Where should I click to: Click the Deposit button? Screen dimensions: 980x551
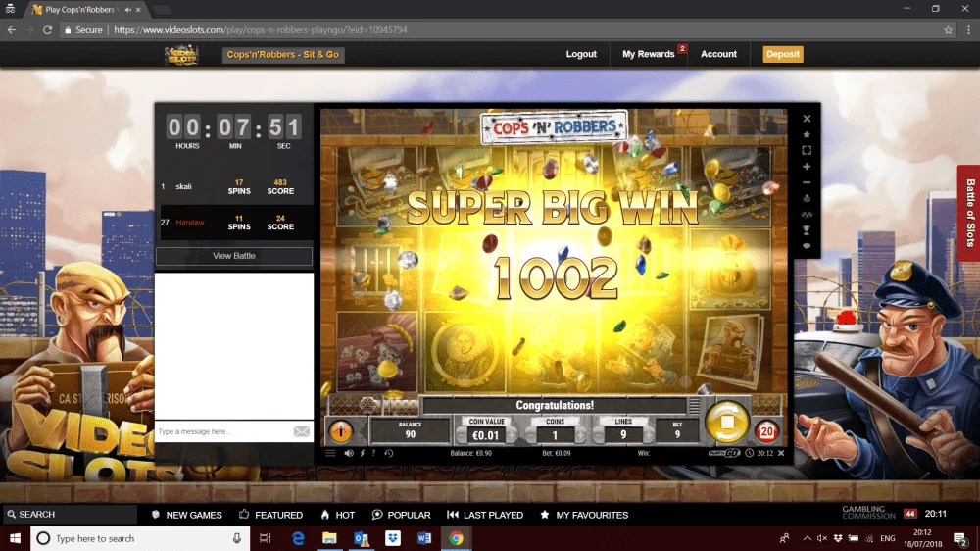tap(782, 54)
